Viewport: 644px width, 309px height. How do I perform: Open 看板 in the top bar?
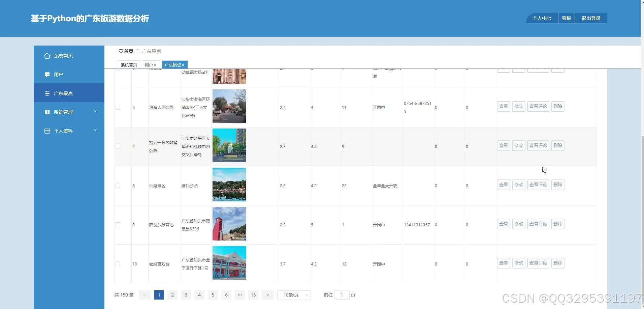pyautogui.click(x=567, y=18)
